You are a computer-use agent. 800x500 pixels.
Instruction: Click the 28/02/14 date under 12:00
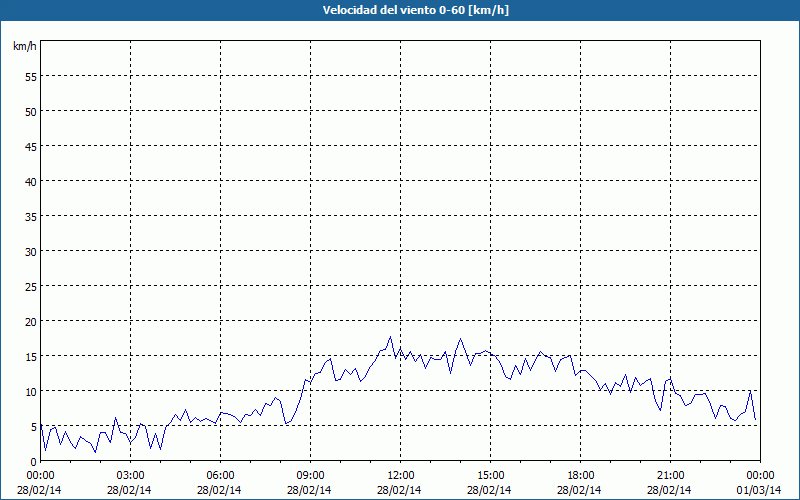tap(399, 490)
